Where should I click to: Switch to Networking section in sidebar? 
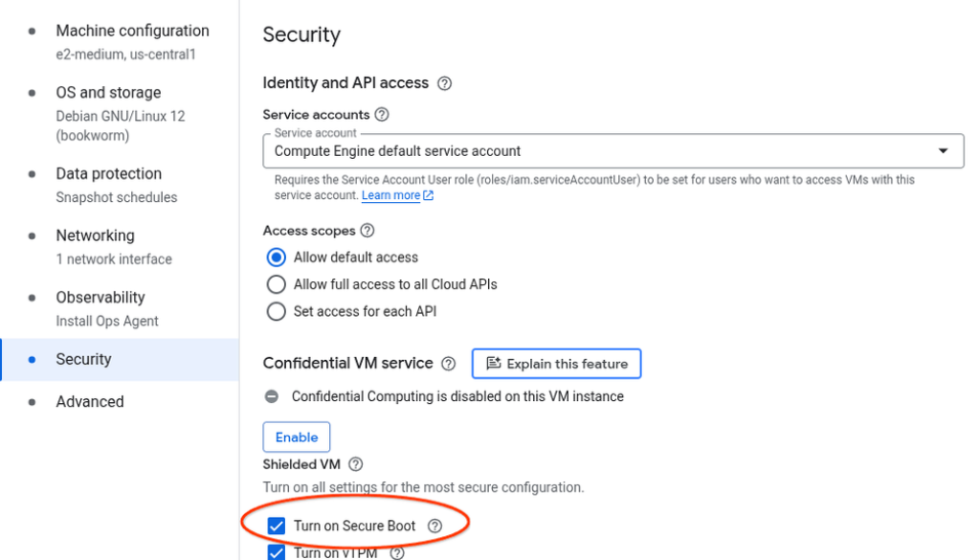pyautogui.click(x=95, y=235)
